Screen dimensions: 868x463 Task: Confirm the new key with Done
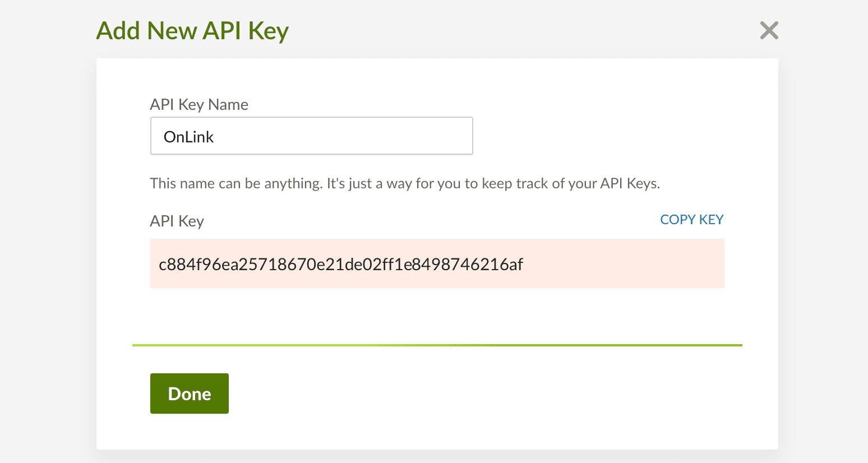189,393
